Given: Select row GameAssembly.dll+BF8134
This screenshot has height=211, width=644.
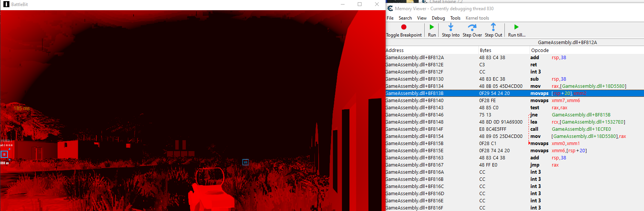Looking at the screenshot, I should point(515,86).
